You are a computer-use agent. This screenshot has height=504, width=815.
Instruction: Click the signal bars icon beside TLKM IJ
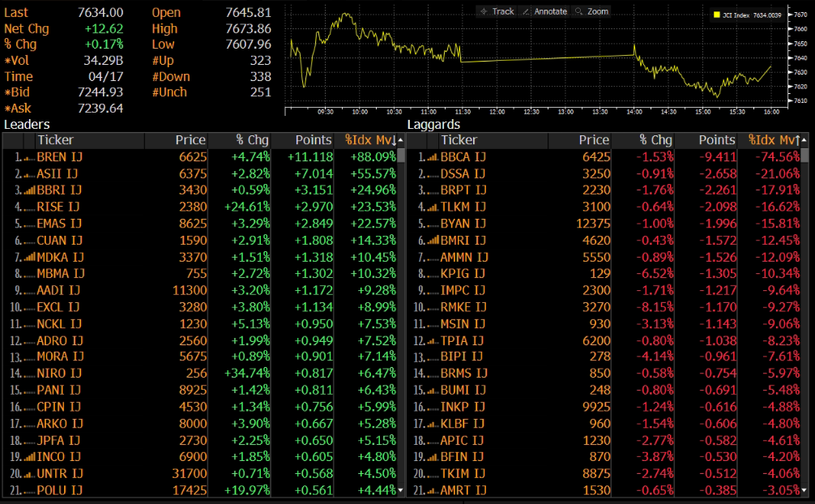(433, 207)
